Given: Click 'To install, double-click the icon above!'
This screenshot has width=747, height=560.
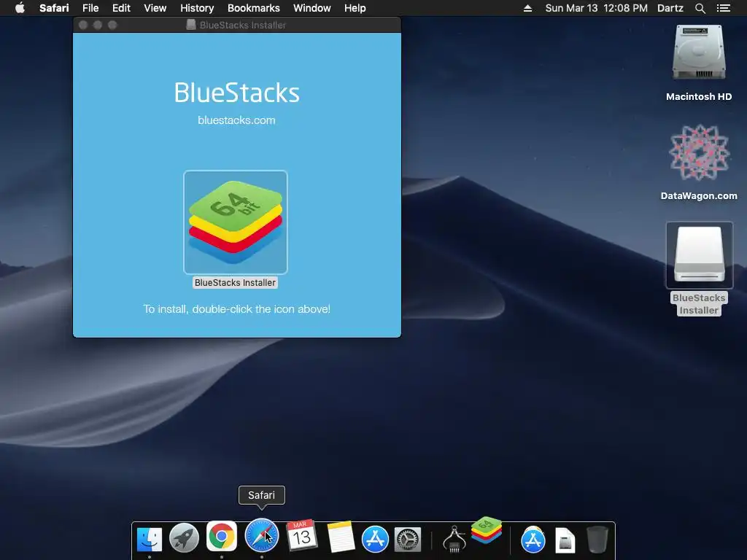Looking at the screenshot, I should (237, 309).
